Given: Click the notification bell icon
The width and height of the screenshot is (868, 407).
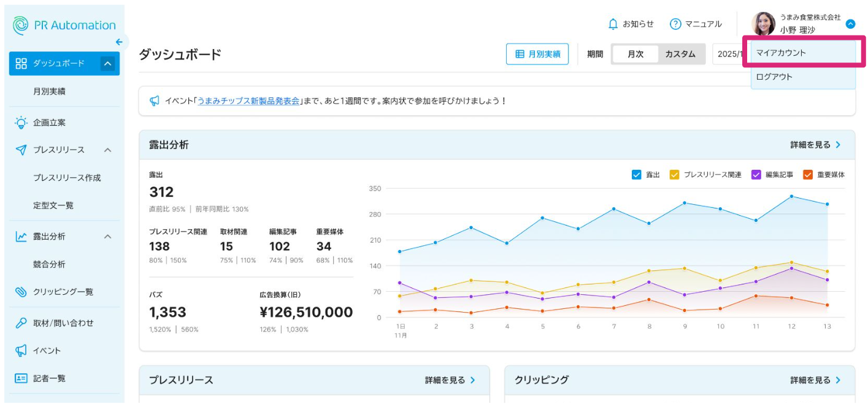Looking at the screenshot, I should (x=612, y=24).
